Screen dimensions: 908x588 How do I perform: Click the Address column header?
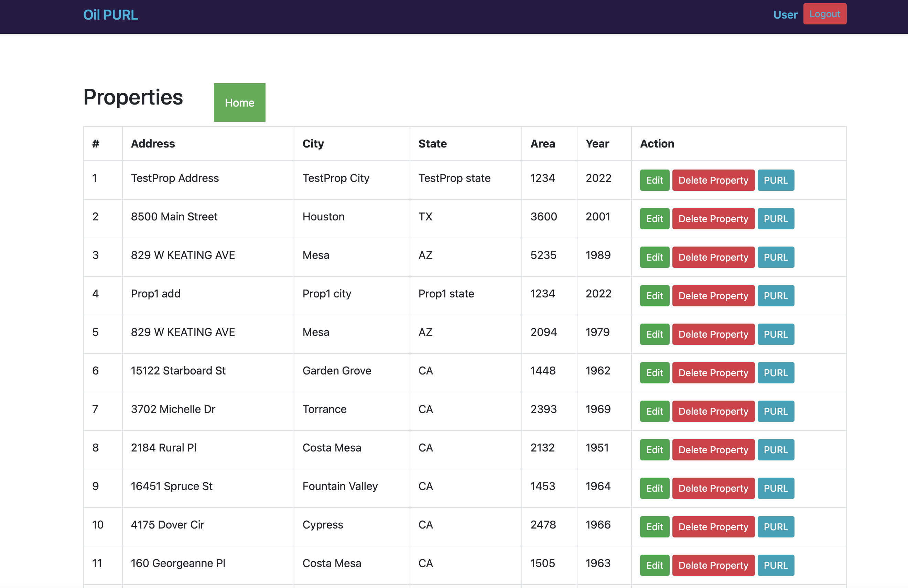coord(153,144)
